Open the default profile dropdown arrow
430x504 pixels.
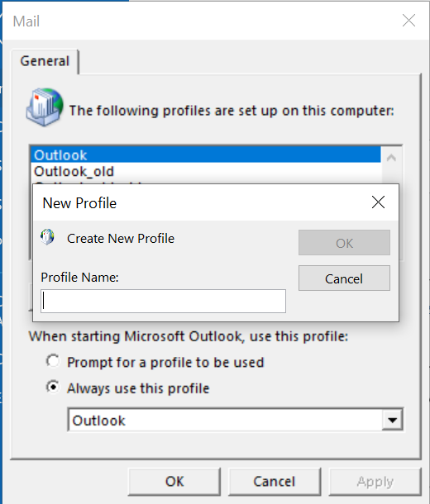(x=392, y=420)
